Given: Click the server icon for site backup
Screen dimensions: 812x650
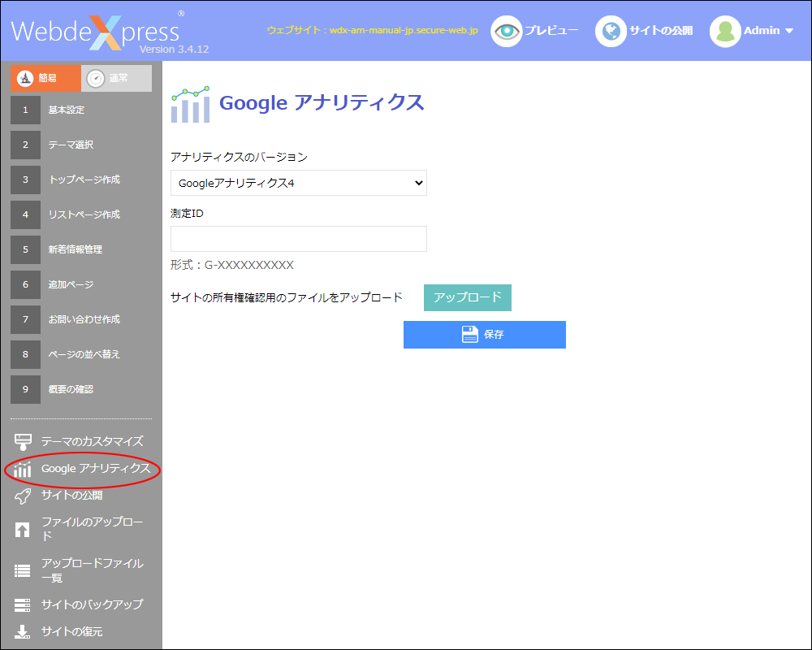Looking at the screenshot, I should tap(22, 604).
